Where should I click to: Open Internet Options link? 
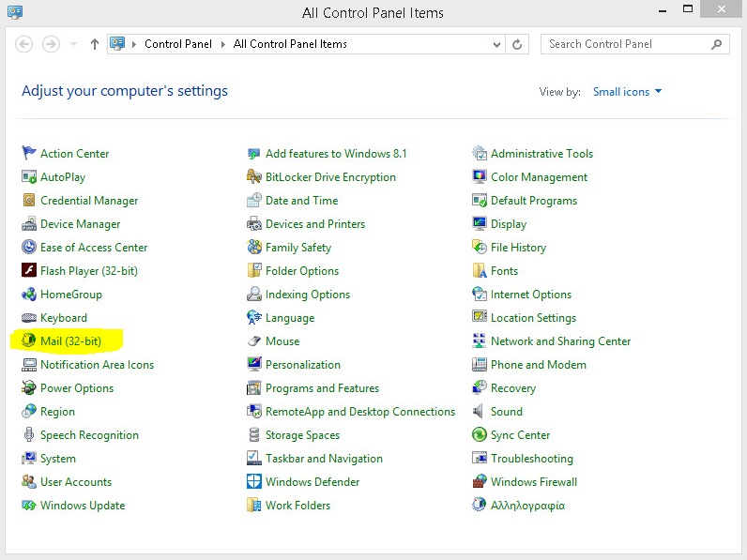(531, 295)
